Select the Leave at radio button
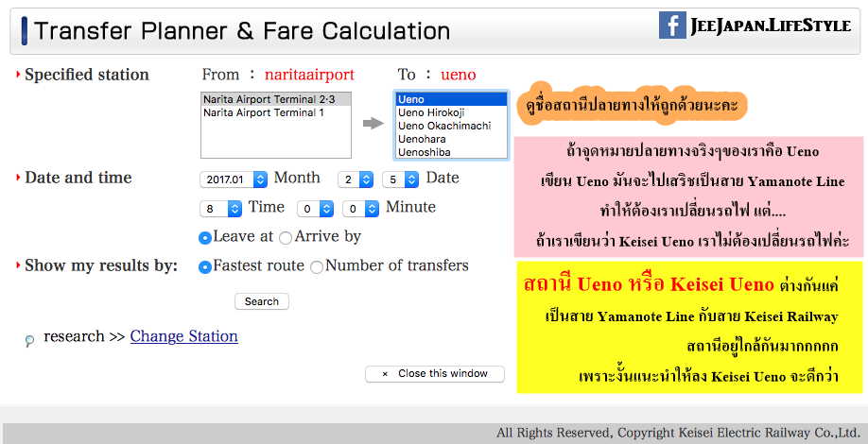868x444 pixels. [205, 238]
